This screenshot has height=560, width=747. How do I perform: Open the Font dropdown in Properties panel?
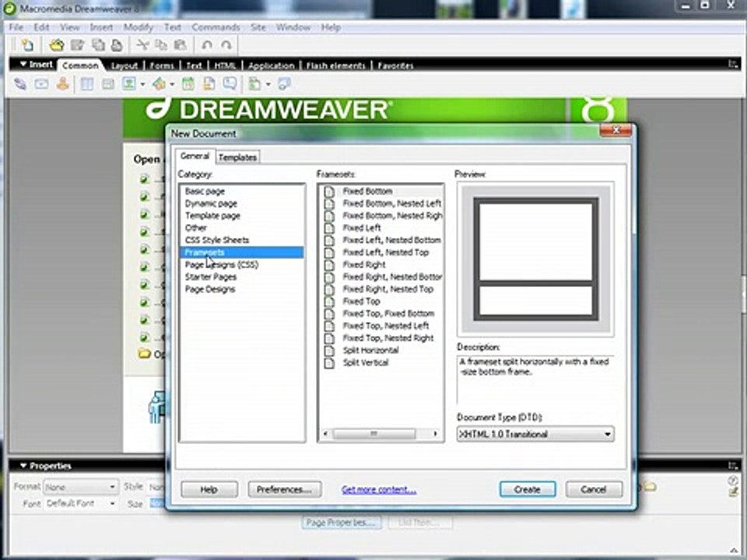pyautogui.click(x=80, y=503)
